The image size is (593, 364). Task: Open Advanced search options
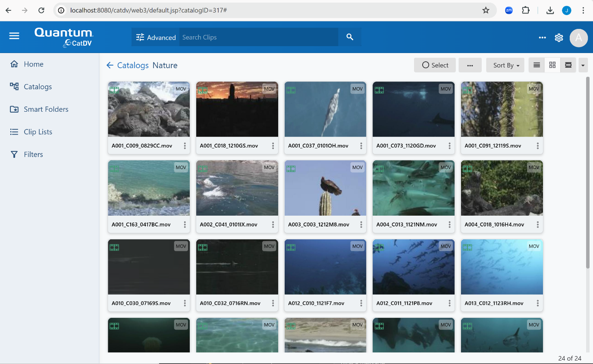156,38
